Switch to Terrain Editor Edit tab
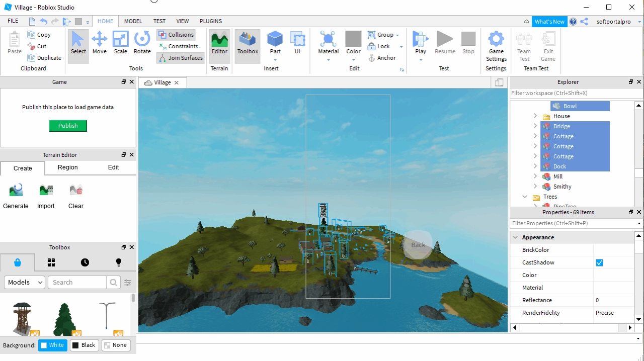 [114, 167]
